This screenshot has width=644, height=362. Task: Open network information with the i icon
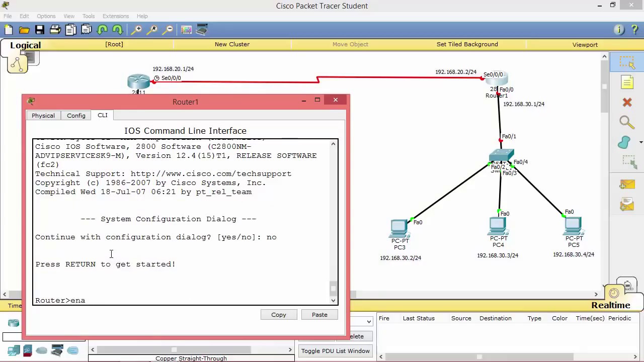(x=619, y=30)
